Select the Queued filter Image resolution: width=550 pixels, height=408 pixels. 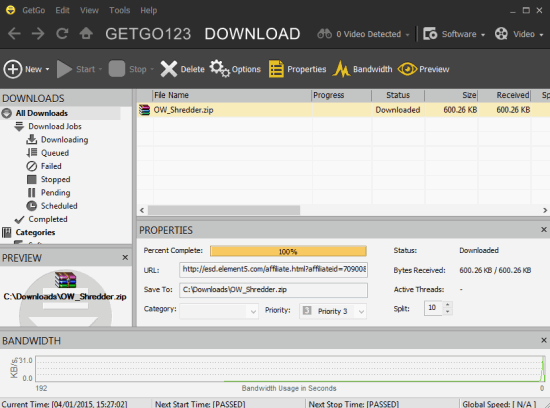coord(55,153)
